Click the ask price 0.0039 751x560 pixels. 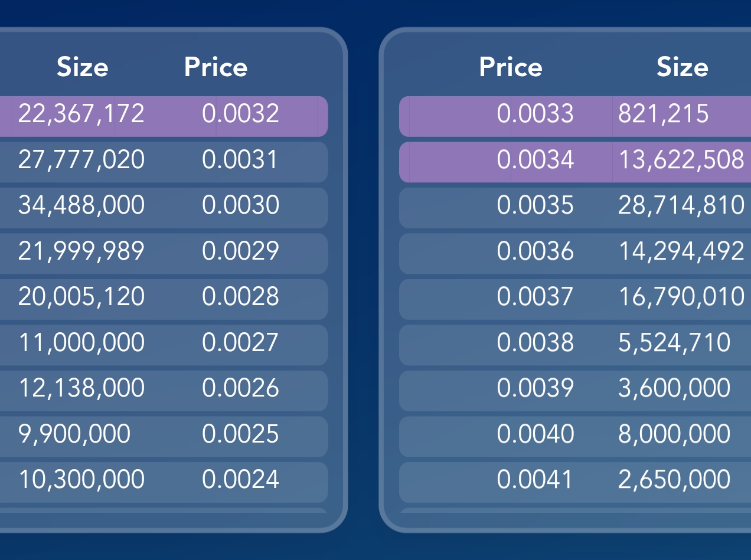[535, 388]
